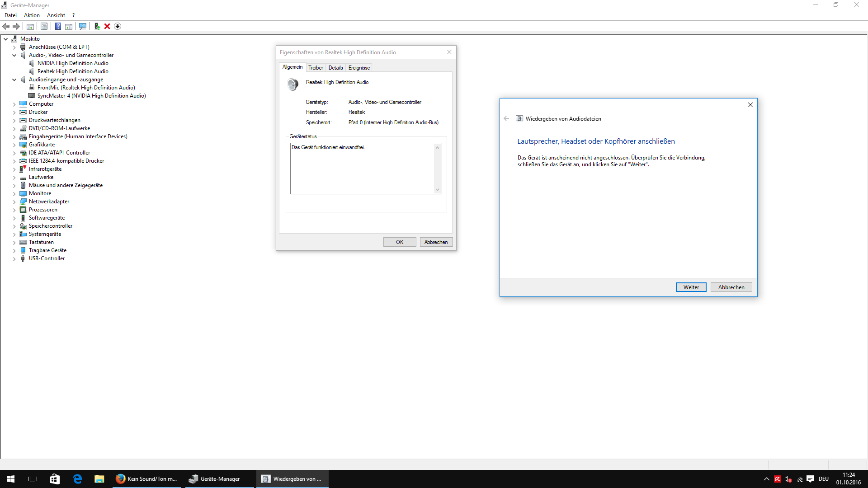Image resolution: width=868 pixels, height=488 pixels.
Task: Show hidden tray icons chevron
Action: click(767, 479)
